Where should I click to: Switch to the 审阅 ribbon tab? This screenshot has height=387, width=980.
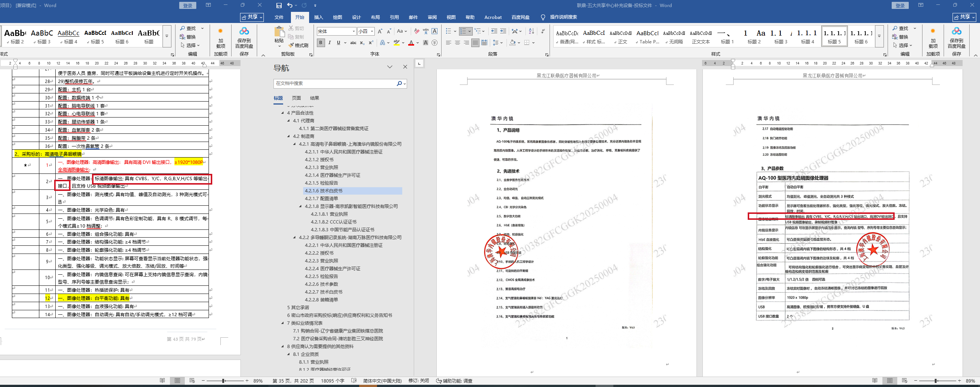point(432,17)
